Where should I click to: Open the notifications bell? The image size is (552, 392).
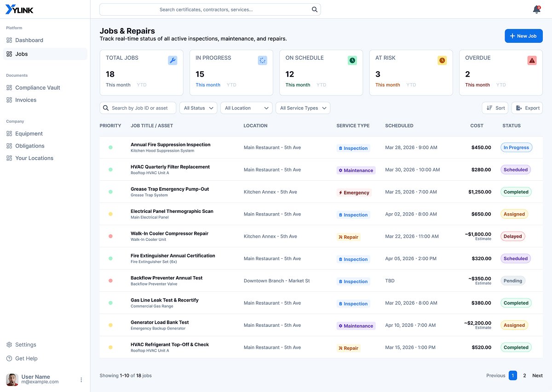point(536,10)
